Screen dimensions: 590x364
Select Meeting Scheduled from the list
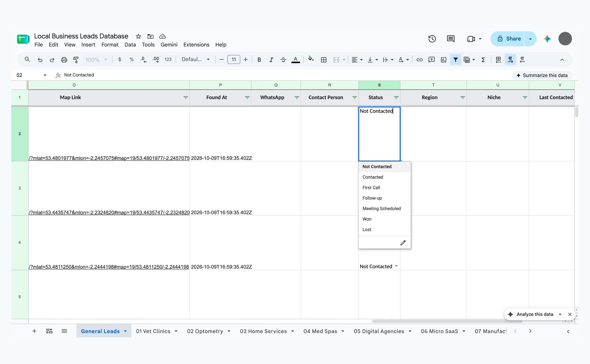coord(384,208)
